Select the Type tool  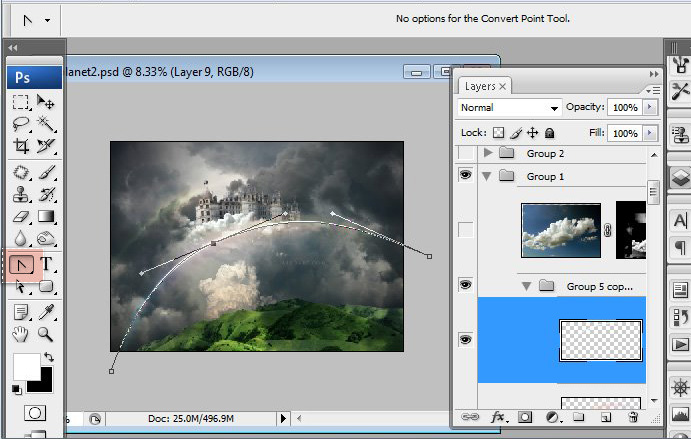tap(46, 264)
